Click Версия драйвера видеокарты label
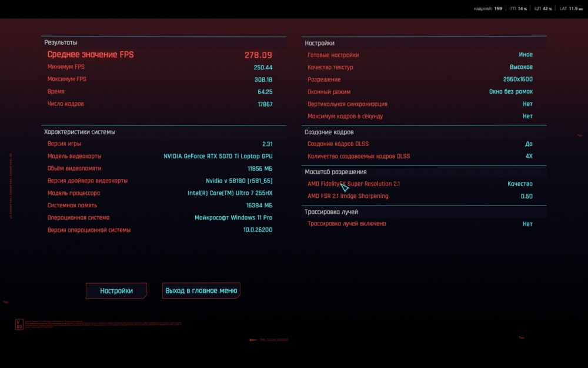The width and height of the screenshot is (588, 368). pos(88,181)
